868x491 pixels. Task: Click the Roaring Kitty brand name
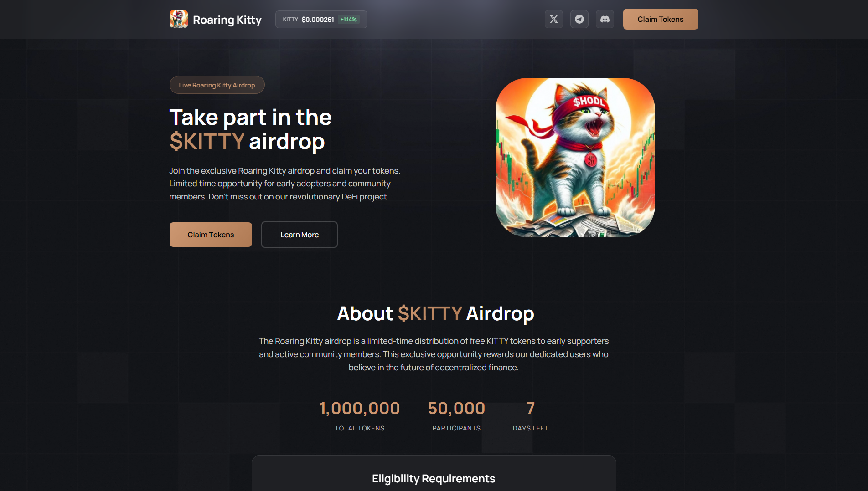(x=227, y=20)
